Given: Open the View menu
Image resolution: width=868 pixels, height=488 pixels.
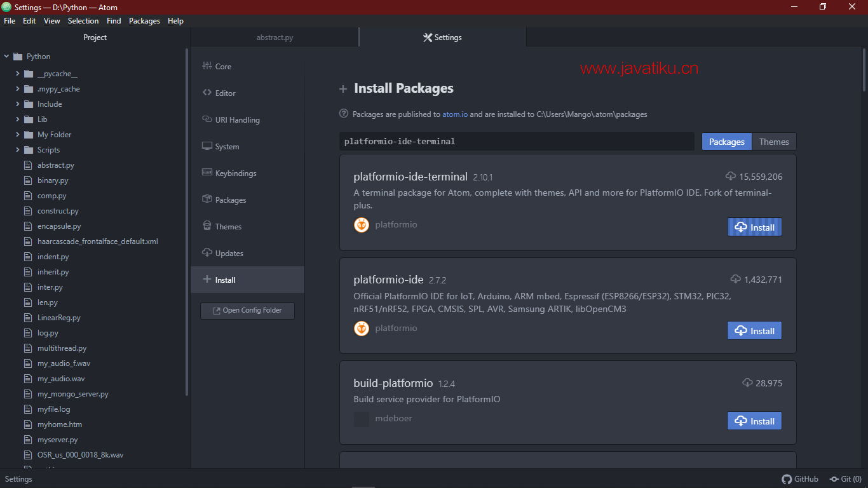Looking at the screenshot, I should point(52,21).
